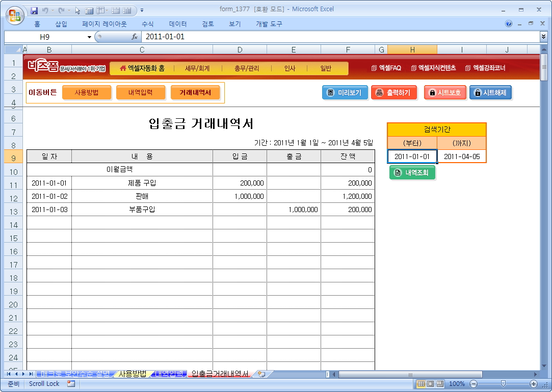Select the end date cell 2011-04-05
The width and height of the screenshot is (552, 392).
[462, 156]
